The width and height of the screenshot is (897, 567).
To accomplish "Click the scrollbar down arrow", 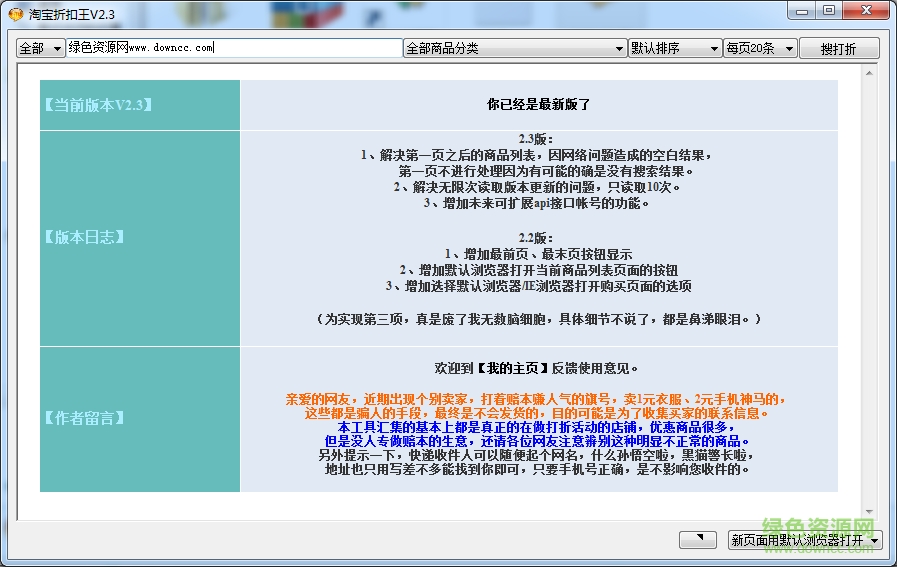I will (869, 512).
